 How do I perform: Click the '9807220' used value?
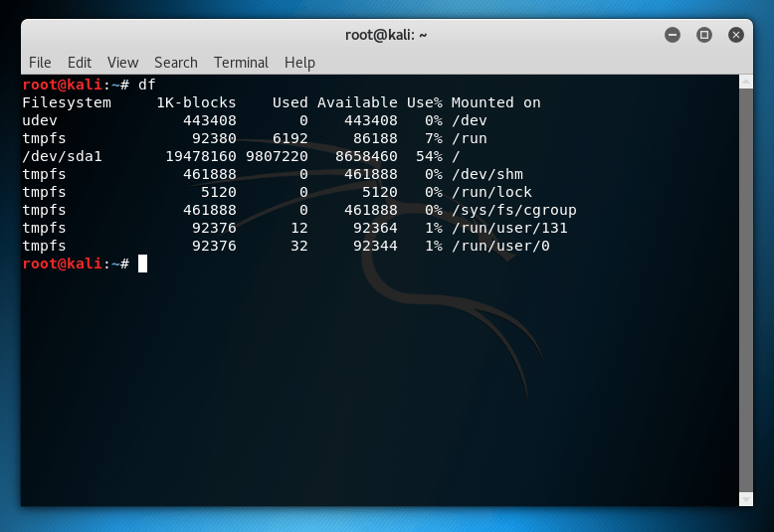(277, 156)
